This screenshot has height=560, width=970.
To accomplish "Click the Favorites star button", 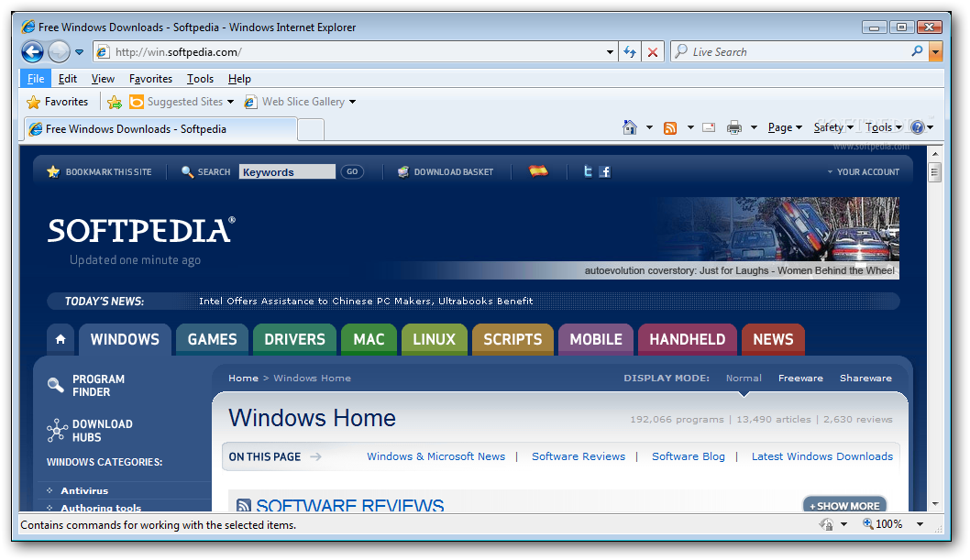I will click(58, 102).
